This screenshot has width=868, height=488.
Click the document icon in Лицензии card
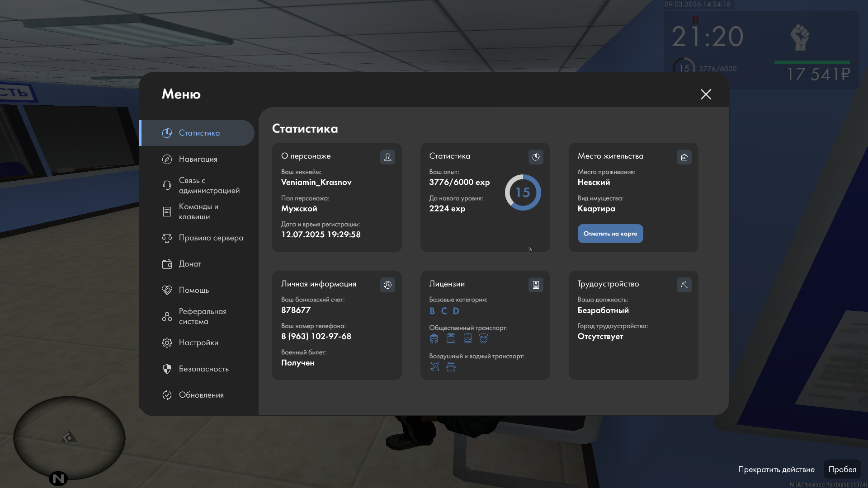coord(536,285)
